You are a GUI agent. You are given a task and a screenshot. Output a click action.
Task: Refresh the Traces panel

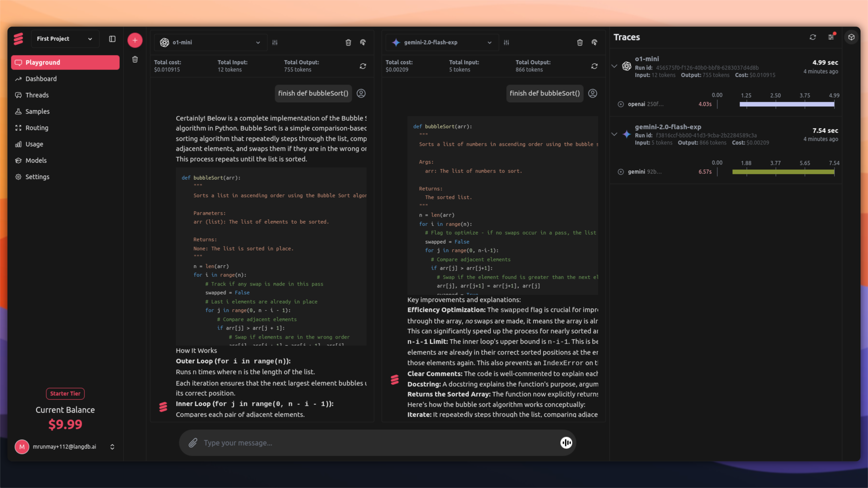click(813, 37)
